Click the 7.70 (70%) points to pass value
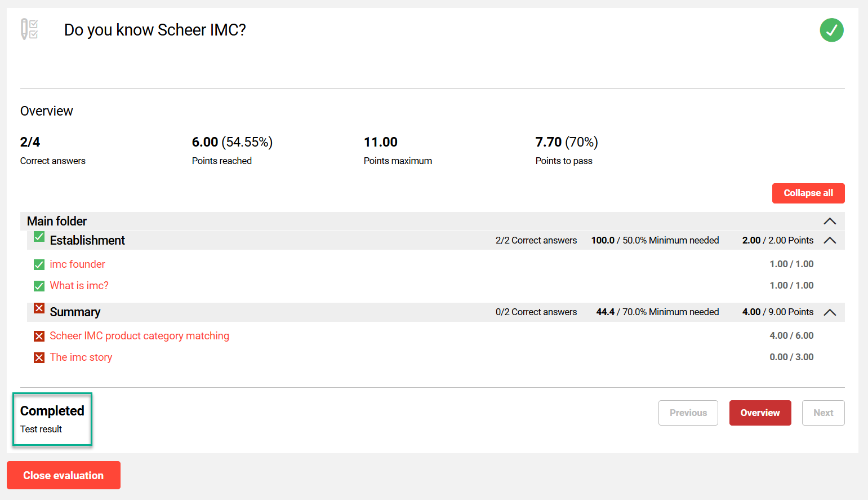 567,142
